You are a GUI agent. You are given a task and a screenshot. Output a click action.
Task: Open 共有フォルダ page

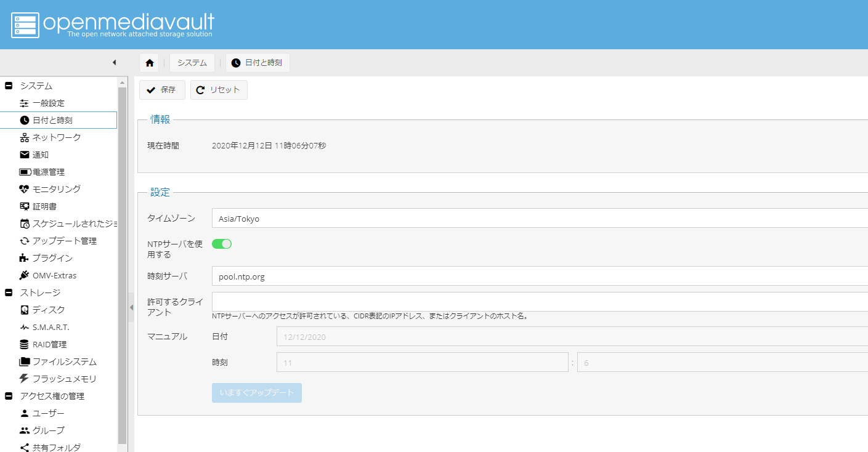coord(57,448)
